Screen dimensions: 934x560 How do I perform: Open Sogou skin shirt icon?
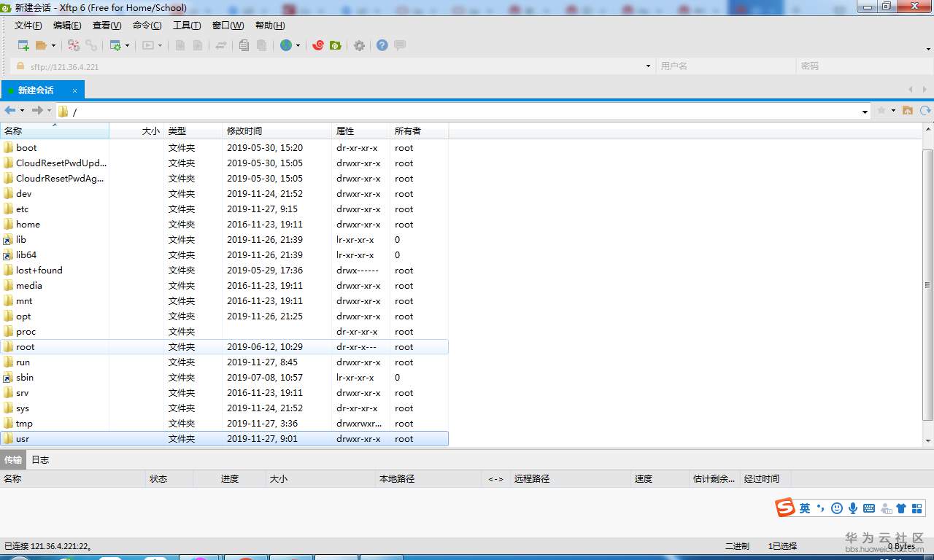[x=901, y=508]
